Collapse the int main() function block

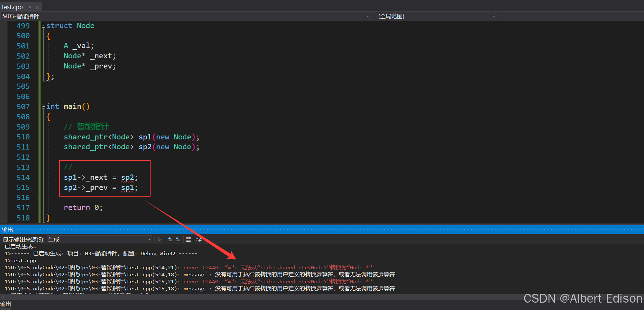(x=44, y=106)
